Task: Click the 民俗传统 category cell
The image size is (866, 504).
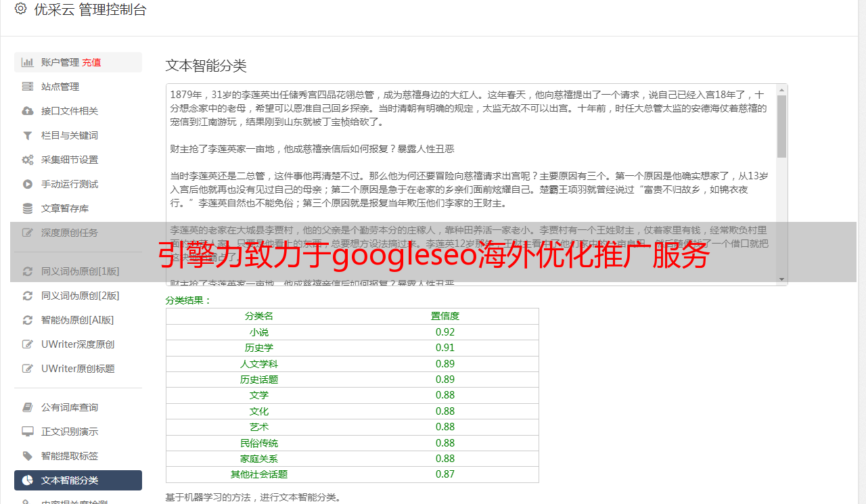Action: tap(259, 443)
